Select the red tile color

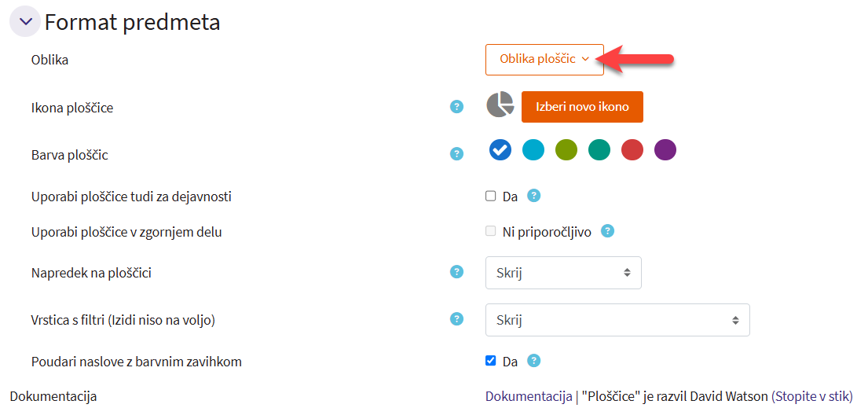click(x=632, y=149)
